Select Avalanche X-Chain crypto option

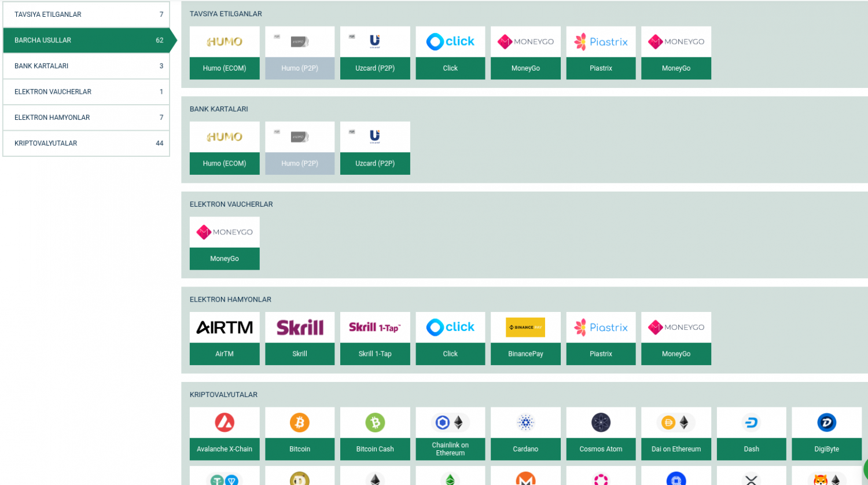(x=225, y=433)
